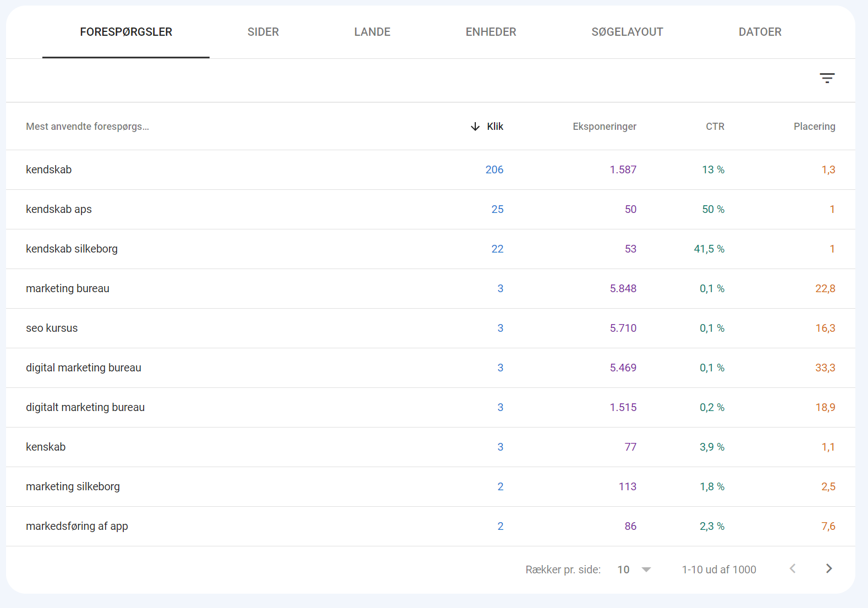The image size is (868, 608).
Task: Click the 'Rækker pr. side' label
Action: 563,569
